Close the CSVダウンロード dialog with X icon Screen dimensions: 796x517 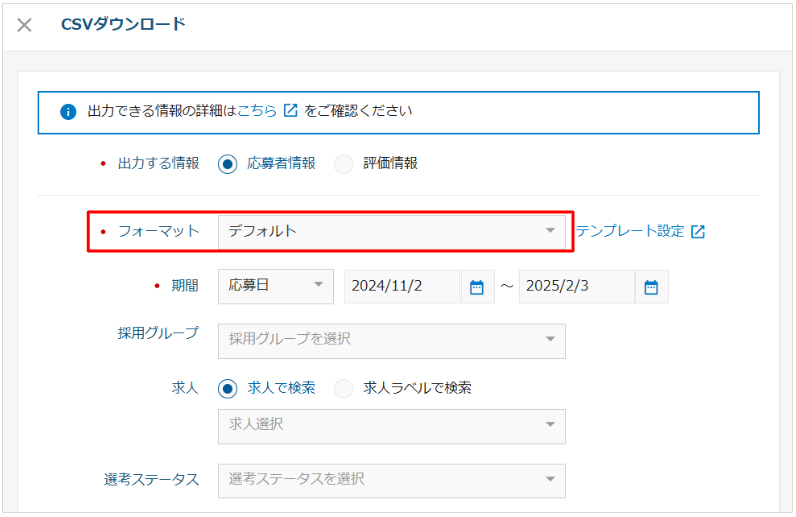[24, 24]
